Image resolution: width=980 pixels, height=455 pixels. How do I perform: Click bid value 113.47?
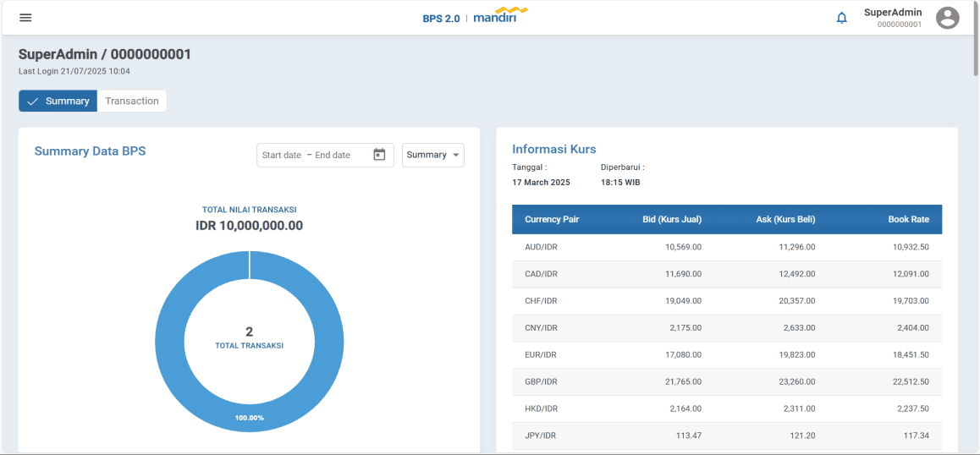coord(690,435)
